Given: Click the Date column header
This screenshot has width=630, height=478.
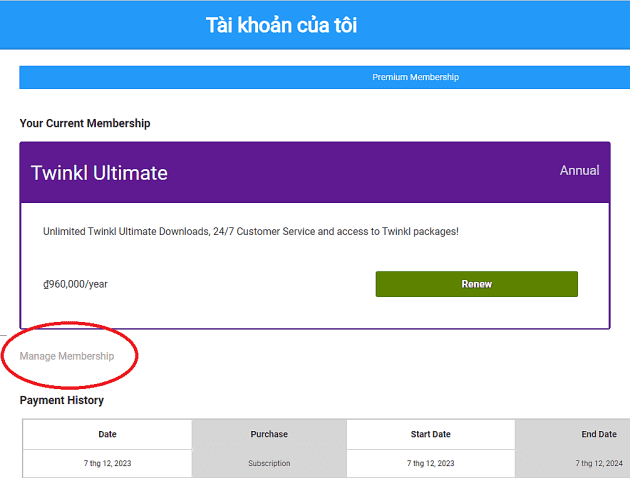Looking at the screenshot, I should (x=107, y=434).
